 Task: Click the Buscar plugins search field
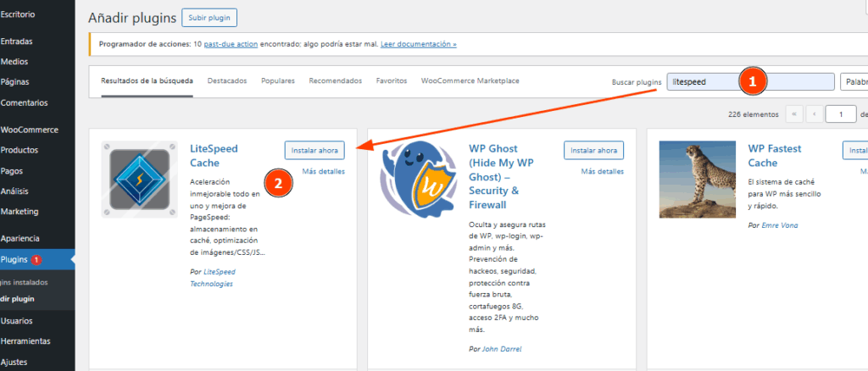click(x=750, y=82)
